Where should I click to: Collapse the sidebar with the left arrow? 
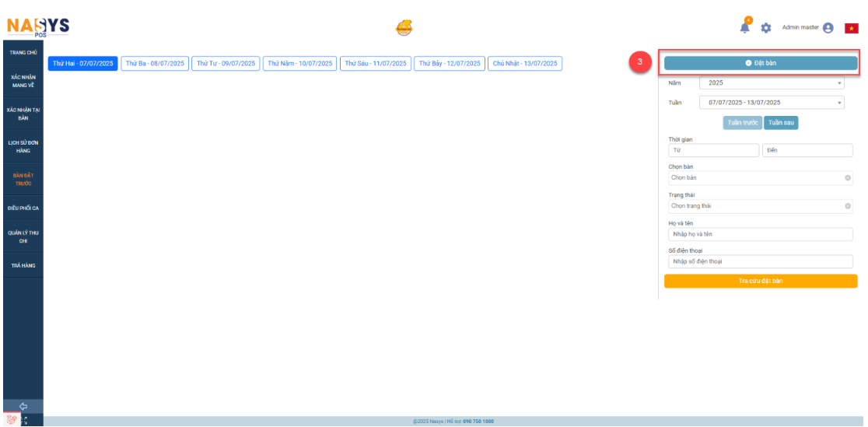23,406
